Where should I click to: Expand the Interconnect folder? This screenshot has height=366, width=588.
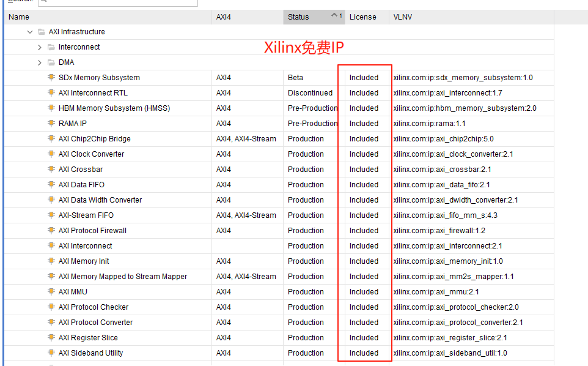pyautogui.click(x=39, y=47)
